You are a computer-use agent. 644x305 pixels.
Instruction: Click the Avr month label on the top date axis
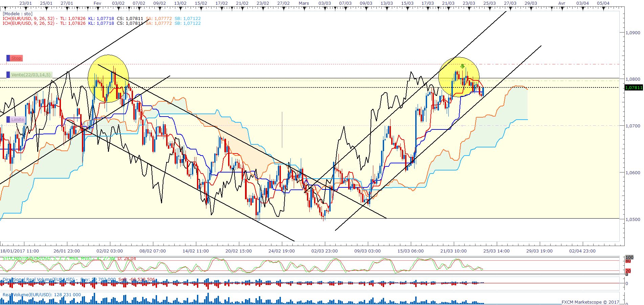point(562,3)
